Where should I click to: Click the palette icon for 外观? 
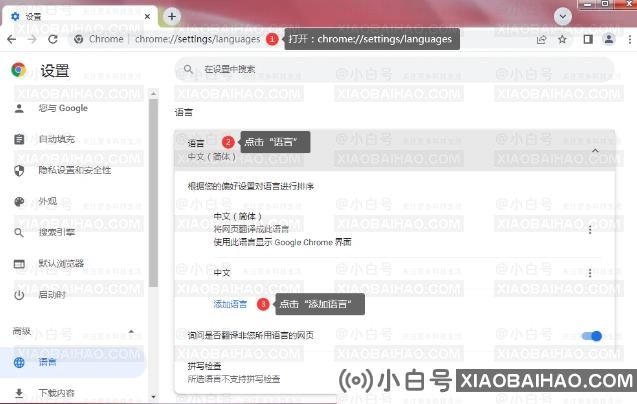(x=19, y=202)
